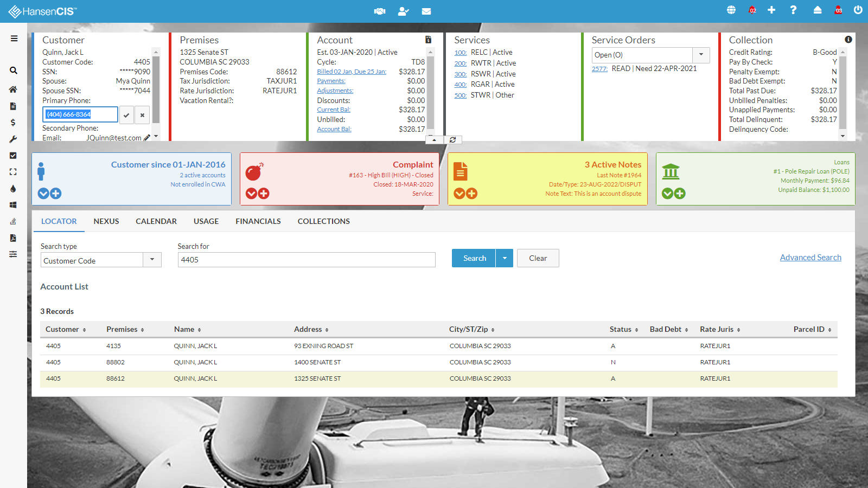The width and height of the screenshot is (868, 488).
Task: Open the Search type dropdown
Action: 152,260
